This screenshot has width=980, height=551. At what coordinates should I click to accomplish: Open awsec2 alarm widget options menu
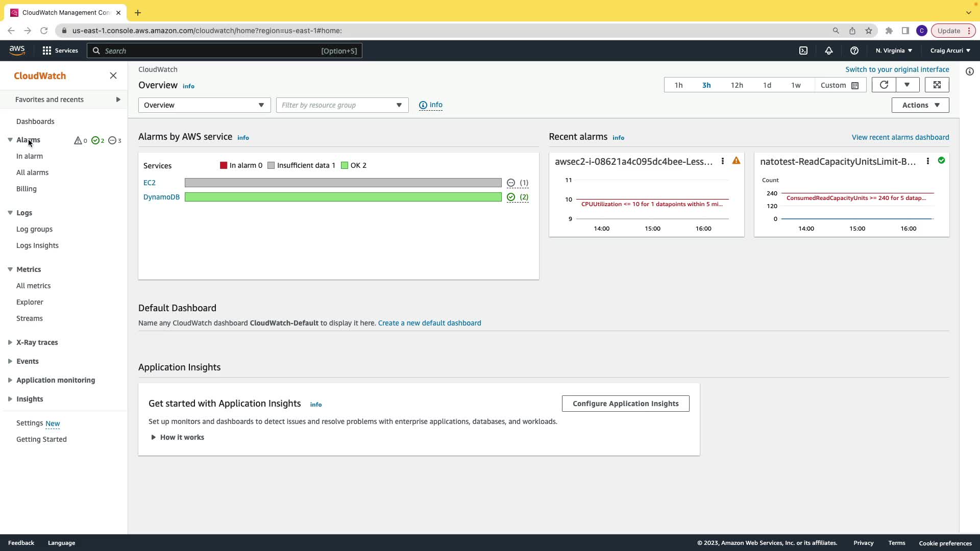click(723, 161)
